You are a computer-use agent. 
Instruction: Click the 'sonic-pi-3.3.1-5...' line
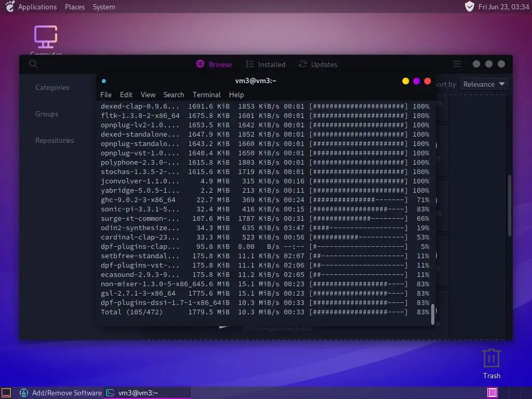coord(264,209)
